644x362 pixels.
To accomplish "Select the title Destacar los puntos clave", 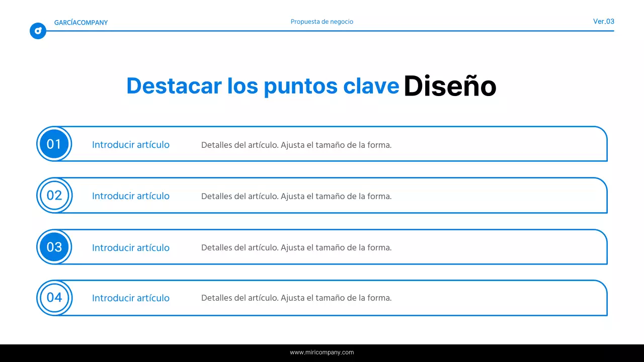I will coord(262,86).
